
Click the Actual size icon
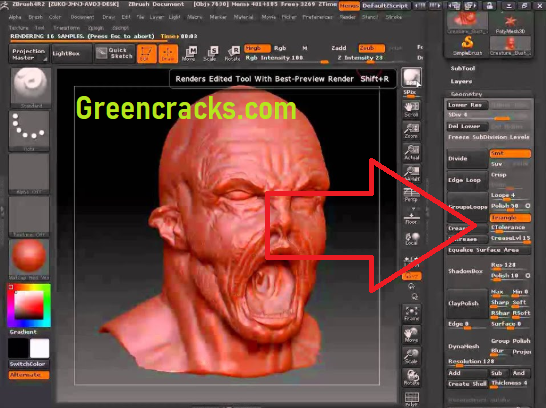pyautogui.click(x=411, y=152)
